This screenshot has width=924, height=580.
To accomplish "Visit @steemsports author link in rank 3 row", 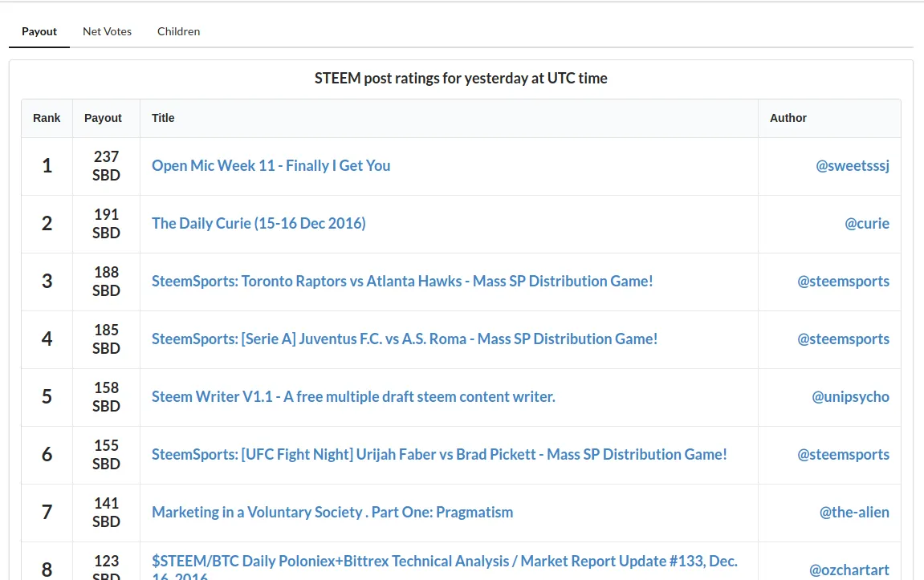I will point(843,281).
